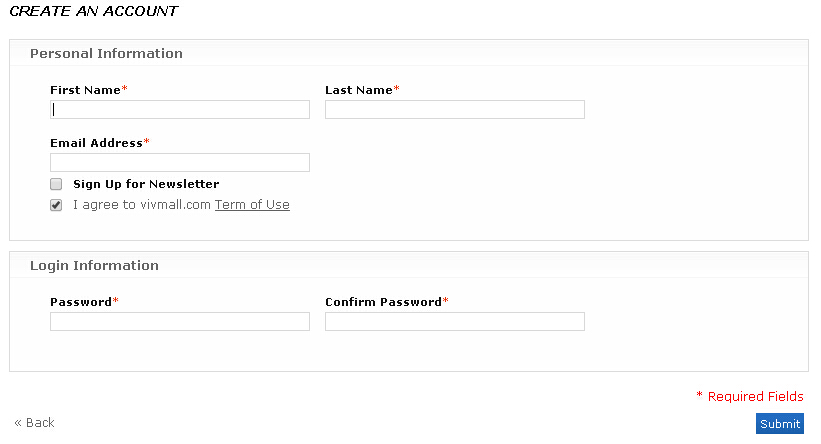Click the 'Last Name' label text
This screenshot has height=444, width=821.
tap(358, 90)
